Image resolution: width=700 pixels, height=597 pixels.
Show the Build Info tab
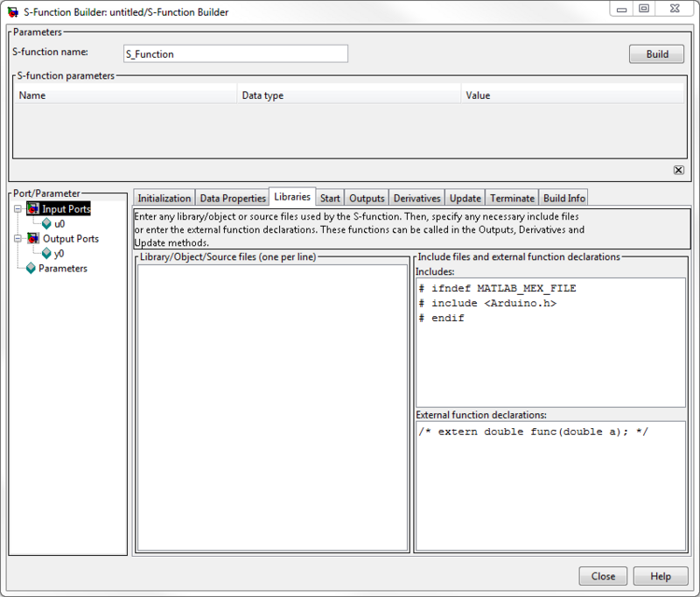click(x=563, y=198)
